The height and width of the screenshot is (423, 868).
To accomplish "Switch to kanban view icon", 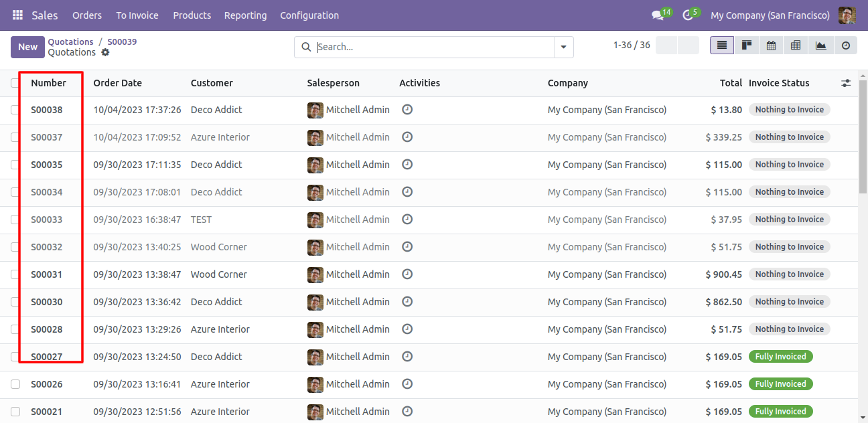I will pyautogui.click(x=746, y=46).
